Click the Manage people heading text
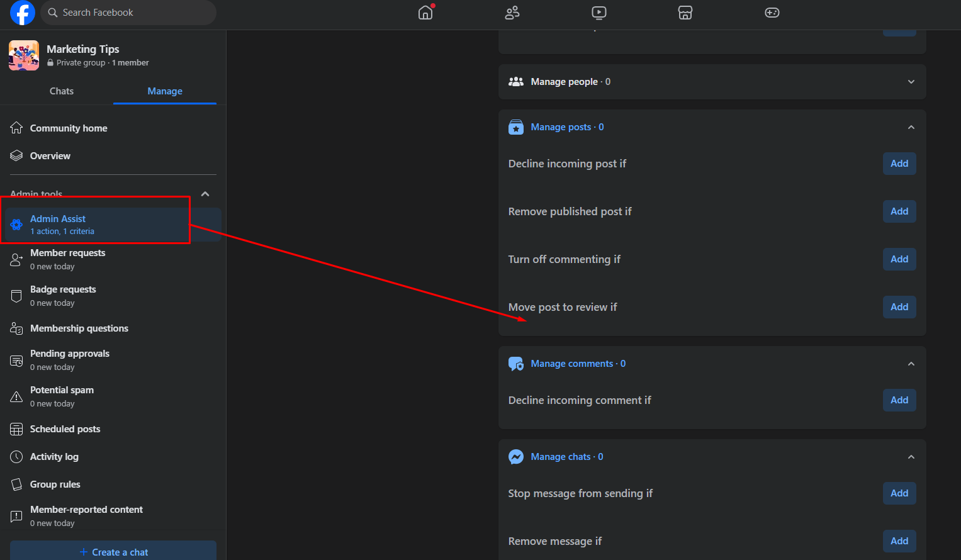The image size is (961, 560). click(564, 82)
